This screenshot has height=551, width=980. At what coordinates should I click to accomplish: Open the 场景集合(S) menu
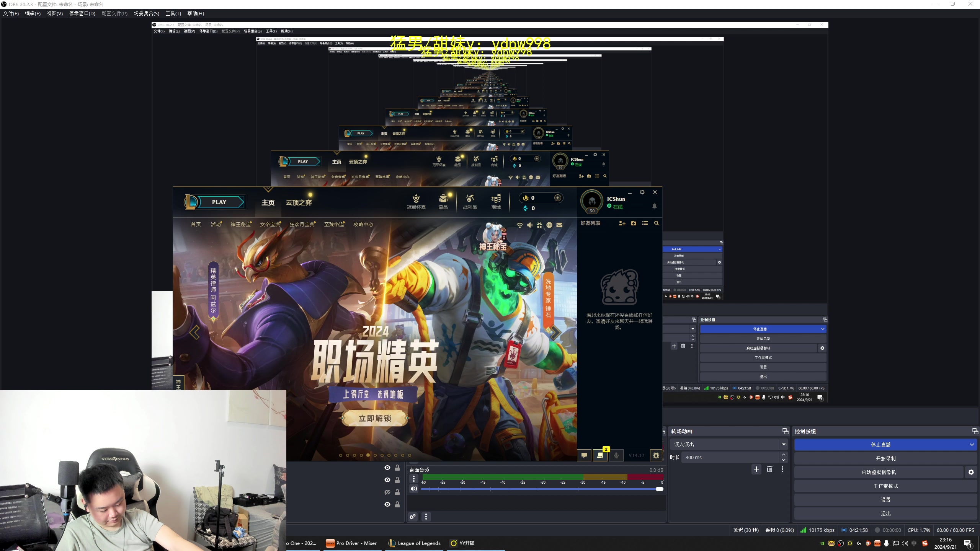tap(146, 13)
